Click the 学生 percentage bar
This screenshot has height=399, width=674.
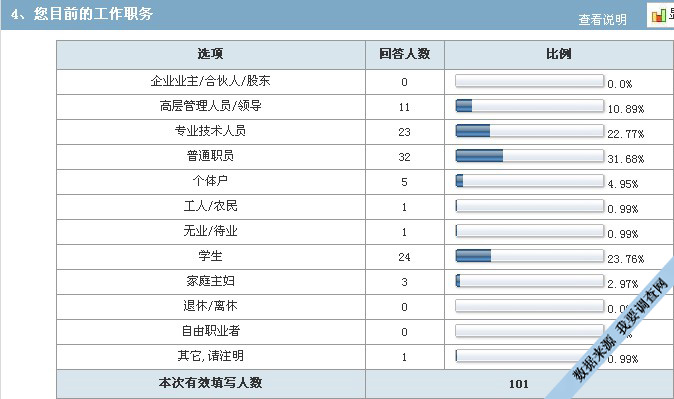point(530,256)
